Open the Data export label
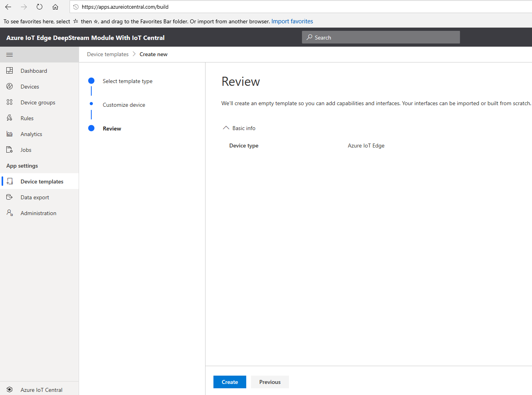532x395 pixels. [x=35, y=197]
